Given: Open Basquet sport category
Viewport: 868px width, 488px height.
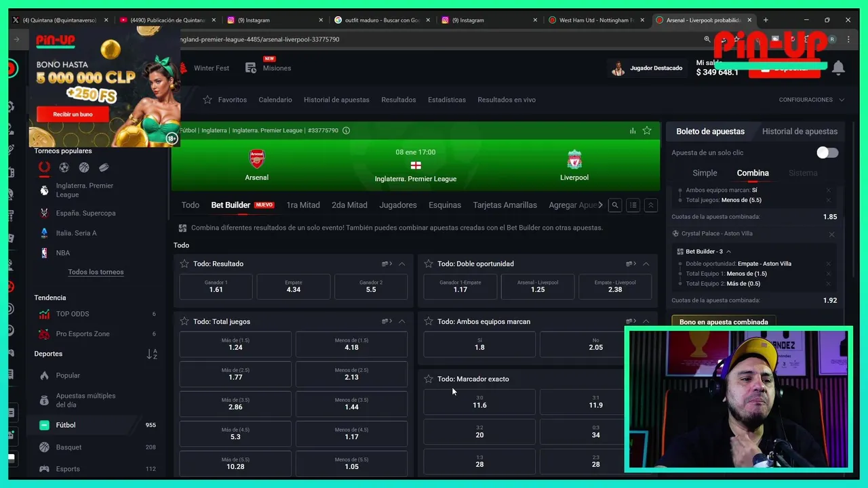Looking at the screenshot, I should (x=97, y=447).
